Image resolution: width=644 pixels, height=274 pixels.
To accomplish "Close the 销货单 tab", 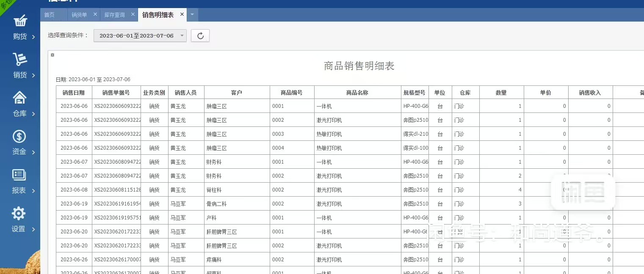I will tap(95, 14).
